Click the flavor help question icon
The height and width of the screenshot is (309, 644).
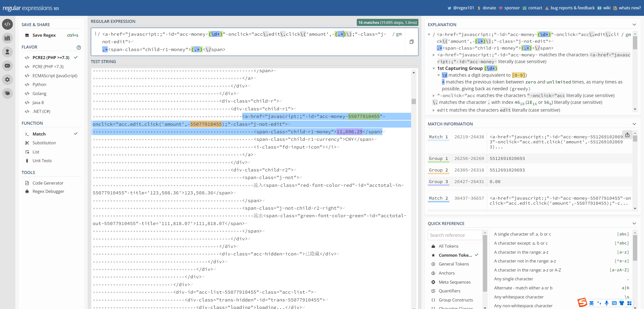click(79, 47)
